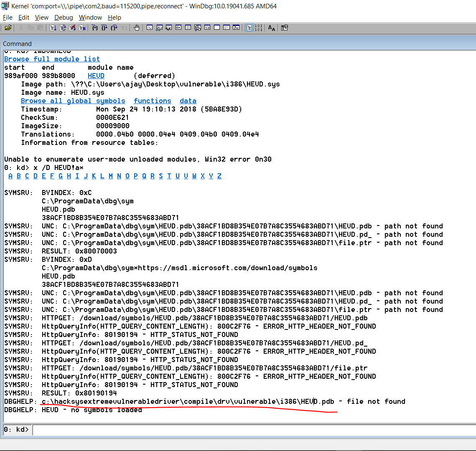The width and height of the screenshot is (476, 451).
Task: Click the letter Z symbol filter link
Action: (x=219, y=176)
